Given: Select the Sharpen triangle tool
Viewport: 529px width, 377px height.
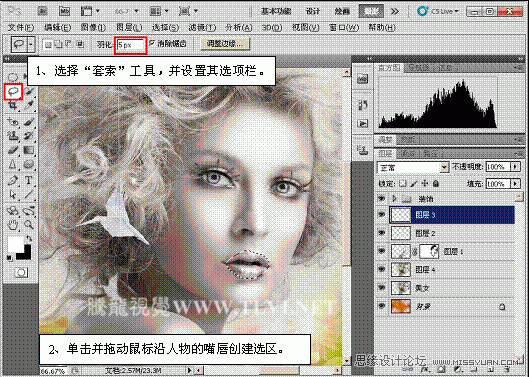Looking at the screenshot, I should point(13,165).
